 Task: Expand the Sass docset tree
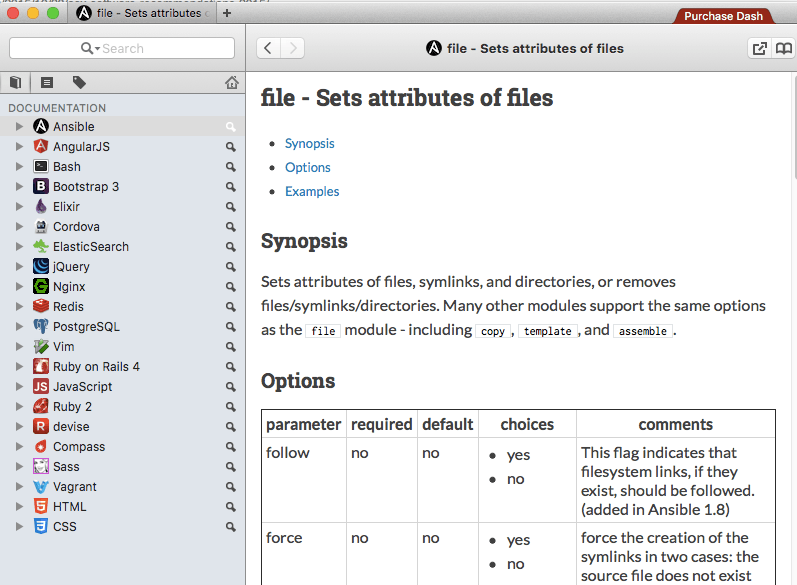click(x=19, y=467)
